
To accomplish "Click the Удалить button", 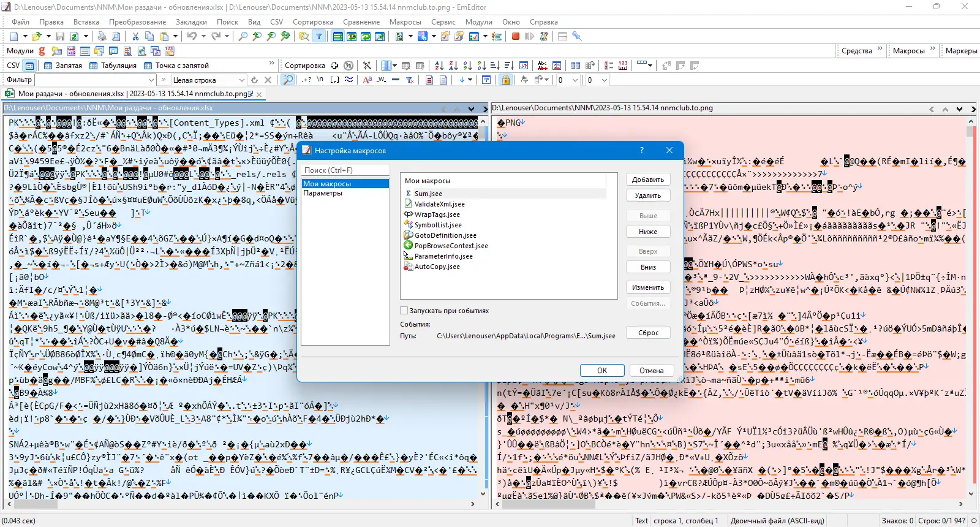I will (x=648, y=195).
